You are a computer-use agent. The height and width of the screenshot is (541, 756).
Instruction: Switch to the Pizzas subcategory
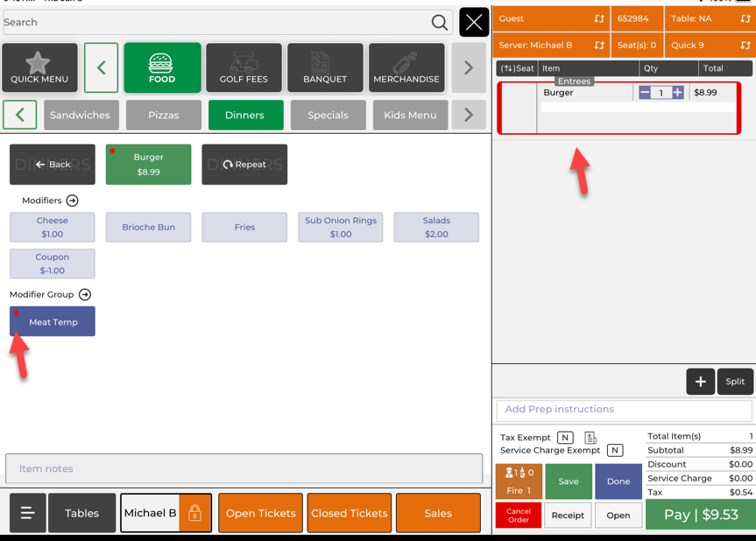click(x=163, y=115)
